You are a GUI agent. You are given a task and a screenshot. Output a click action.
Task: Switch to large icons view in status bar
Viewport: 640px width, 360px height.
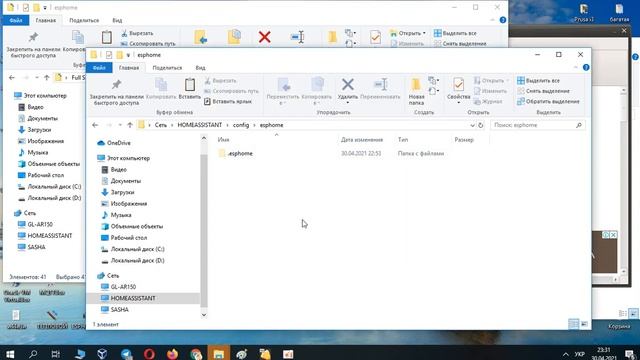tap(584, 324)
